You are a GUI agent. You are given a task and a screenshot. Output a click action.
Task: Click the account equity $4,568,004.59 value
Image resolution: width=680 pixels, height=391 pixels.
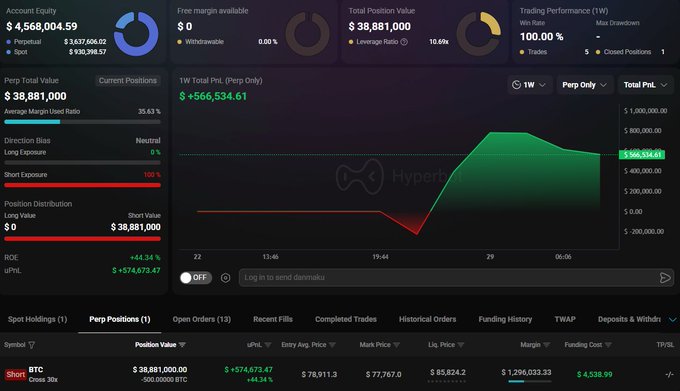coord(42,26)
